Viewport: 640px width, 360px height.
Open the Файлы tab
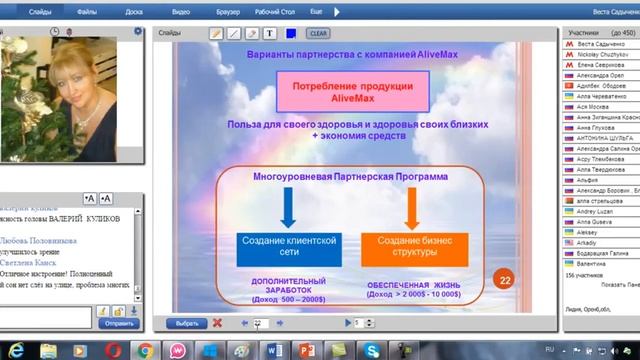click(87, 12)
